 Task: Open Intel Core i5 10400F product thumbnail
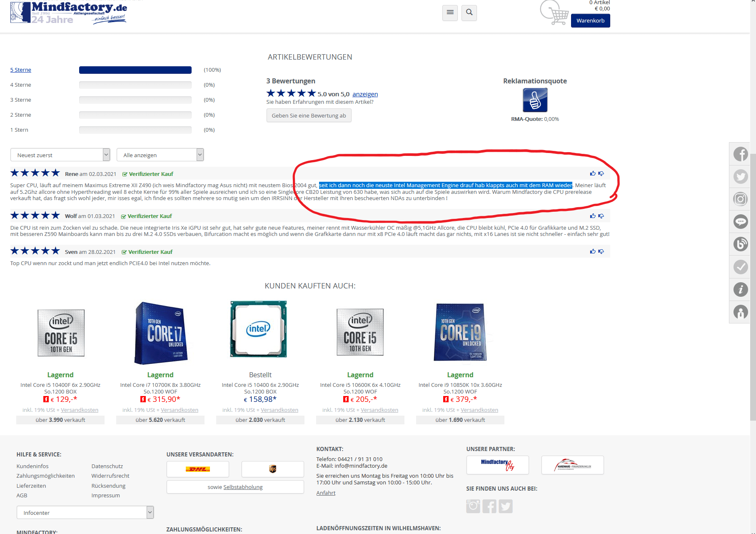(61, 333)
